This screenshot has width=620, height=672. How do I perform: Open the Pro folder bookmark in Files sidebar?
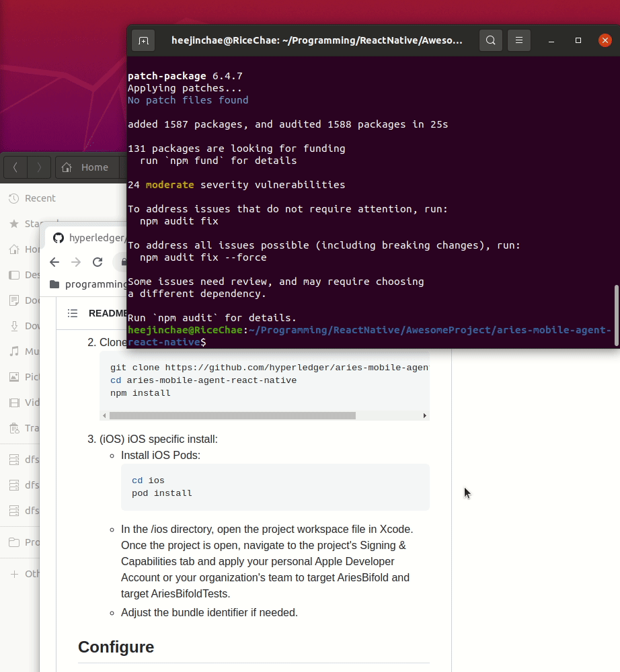point(24,542)
